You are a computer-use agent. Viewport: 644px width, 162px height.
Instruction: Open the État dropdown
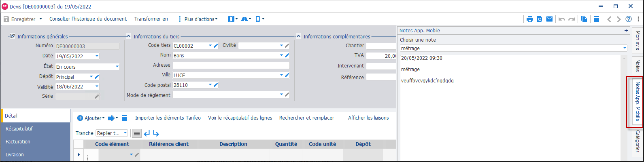coord(117,67)
